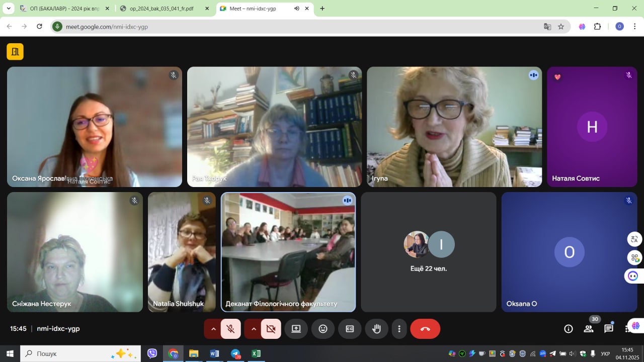Leave the call with the red hang-up button
This screenshot has width=644, height=362.
pyautogui.click(x=425, y=329)
